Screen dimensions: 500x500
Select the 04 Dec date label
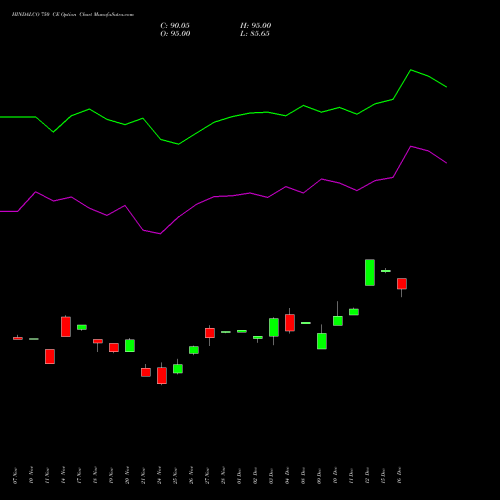287,476
